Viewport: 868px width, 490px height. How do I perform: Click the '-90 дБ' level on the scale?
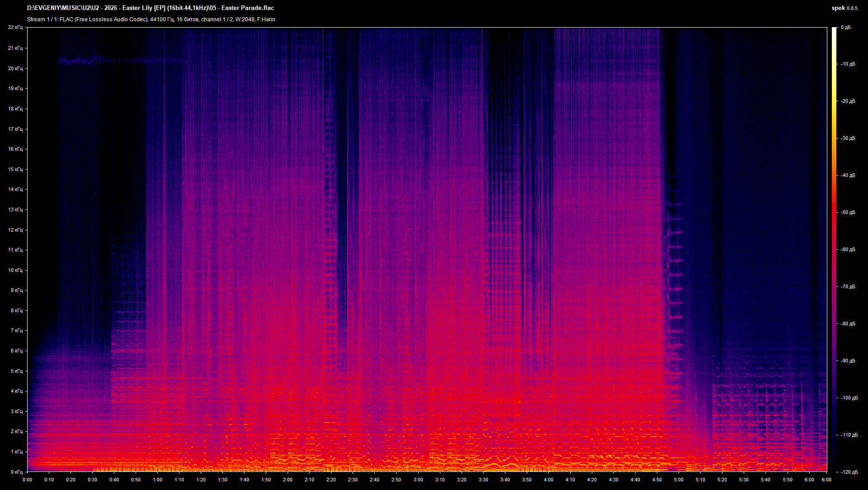pyautogui.click(x=848, y=361)
